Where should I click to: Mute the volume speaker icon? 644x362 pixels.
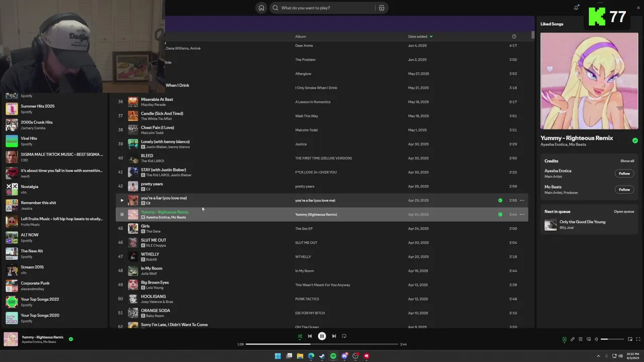[x=596, y=339]
